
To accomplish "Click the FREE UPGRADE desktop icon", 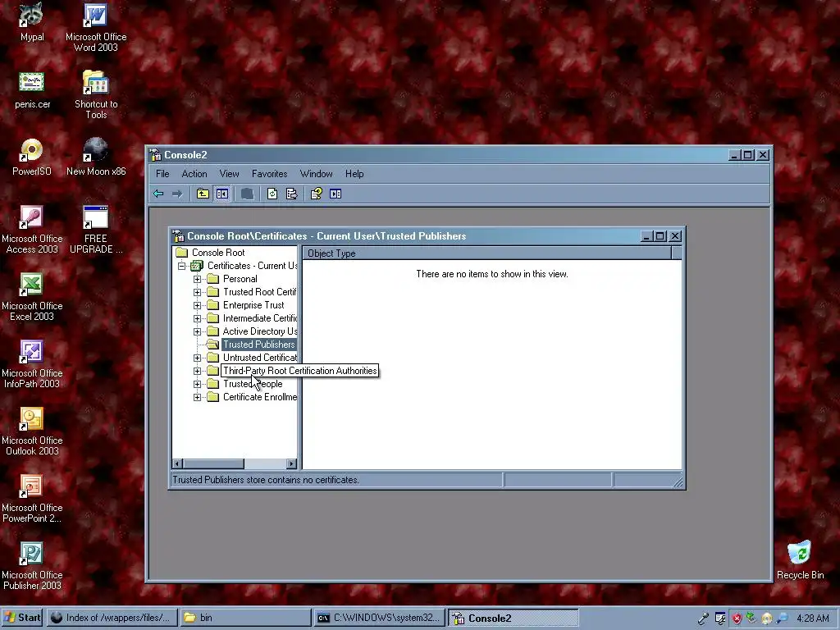I will click(x=96, y=230).
